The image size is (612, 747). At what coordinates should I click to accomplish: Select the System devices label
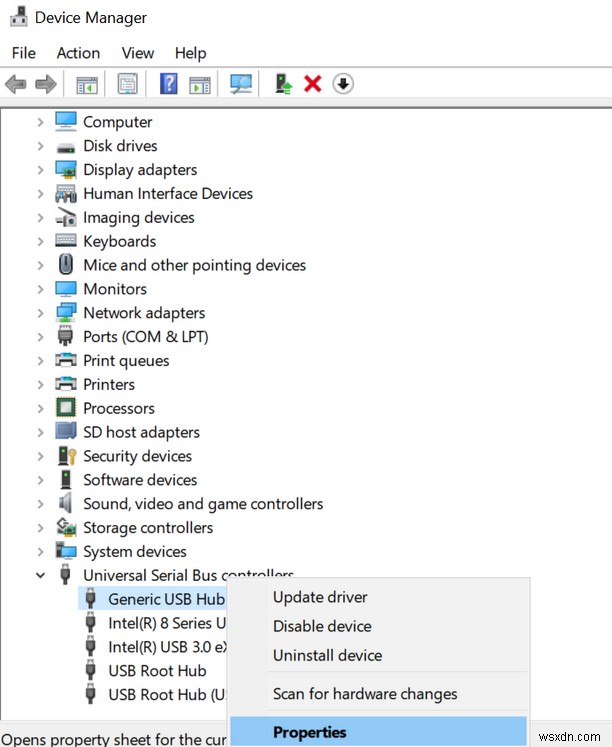pyautogui.click(x=135, y=552)
